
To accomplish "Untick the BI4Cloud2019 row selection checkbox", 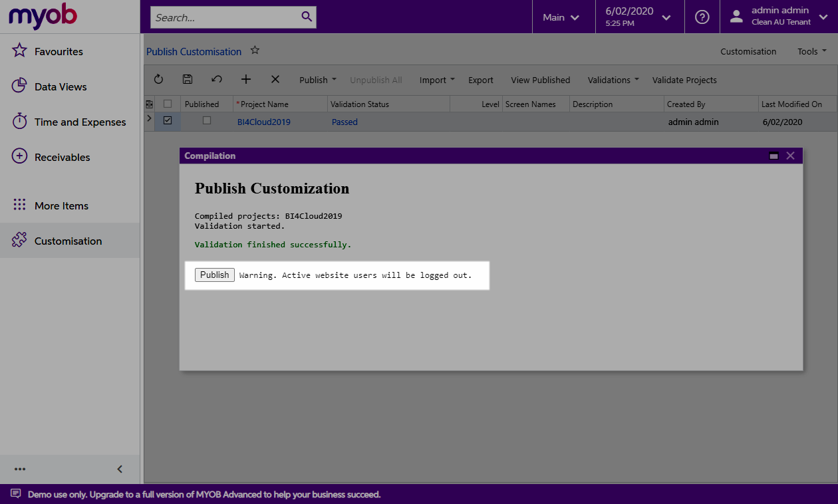I will pos(168,121).
